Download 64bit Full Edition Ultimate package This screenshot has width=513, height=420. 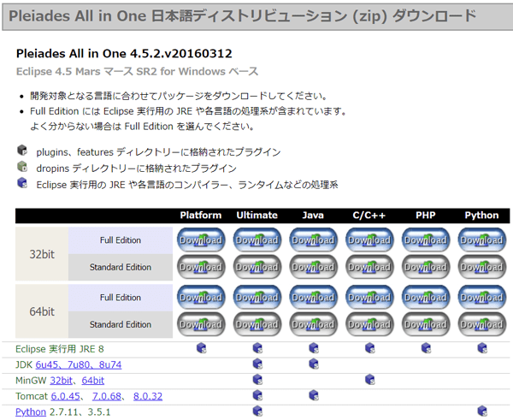[257, 297]
